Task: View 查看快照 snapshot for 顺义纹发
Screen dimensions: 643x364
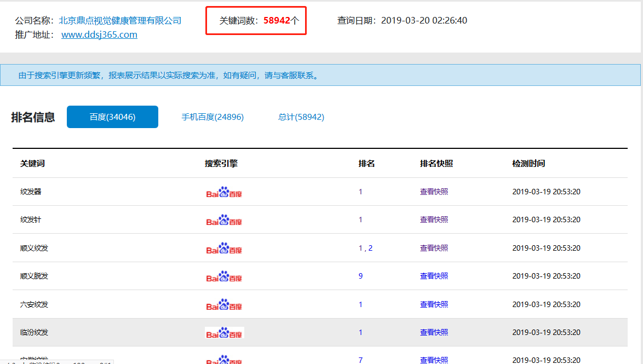Action: click(434, 248)
